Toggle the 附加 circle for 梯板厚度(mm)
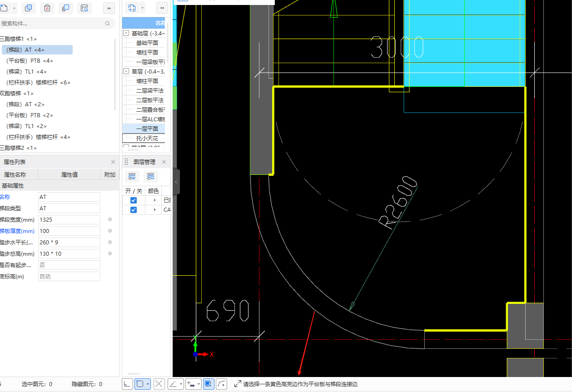The height and width of the screenshot is (392, 572). [x=110, y=231]
